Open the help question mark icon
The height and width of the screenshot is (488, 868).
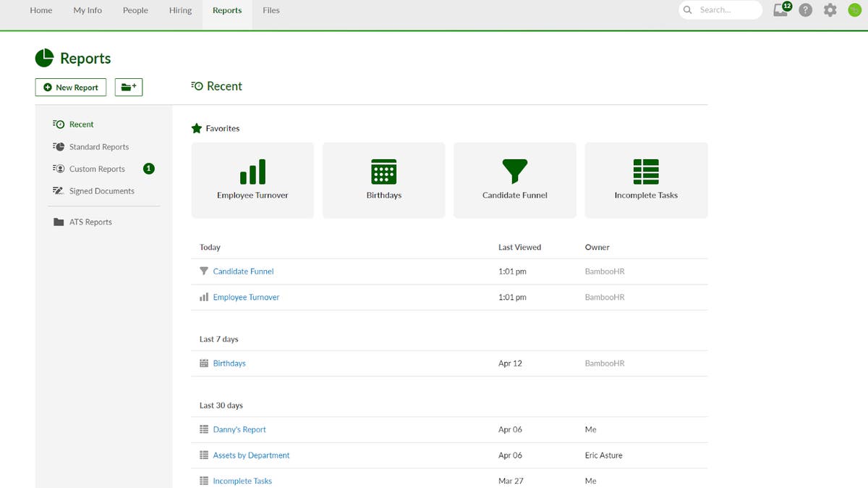tap(805, 10)
